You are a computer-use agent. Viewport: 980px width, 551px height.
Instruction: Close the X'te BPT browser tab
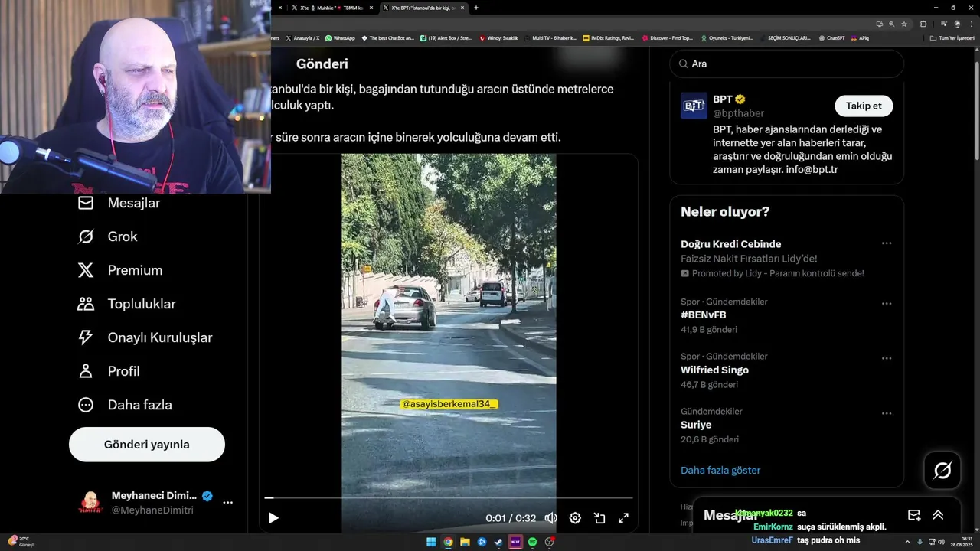(x=464, y=8)
